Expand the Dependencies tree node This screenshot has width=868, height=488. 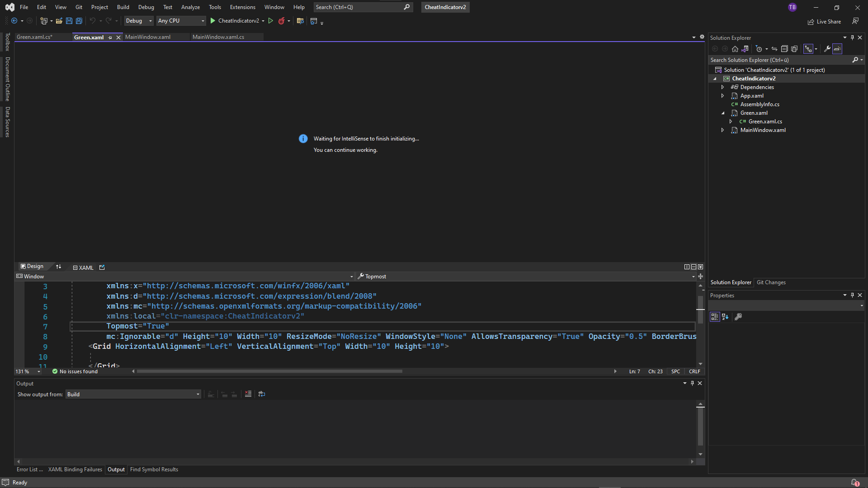click(x=722, y=87)
